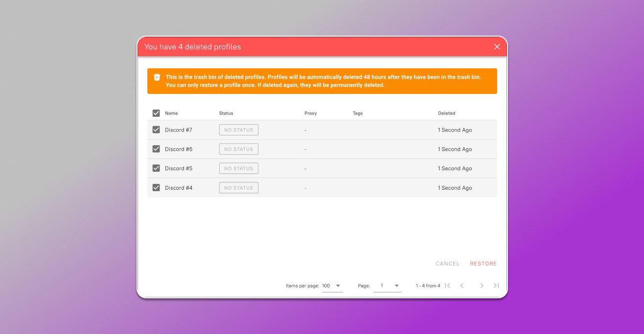This screenshot has height=334, width=644.
Task: Open the Items per page dropdown
Action: (x=332, y=286)
